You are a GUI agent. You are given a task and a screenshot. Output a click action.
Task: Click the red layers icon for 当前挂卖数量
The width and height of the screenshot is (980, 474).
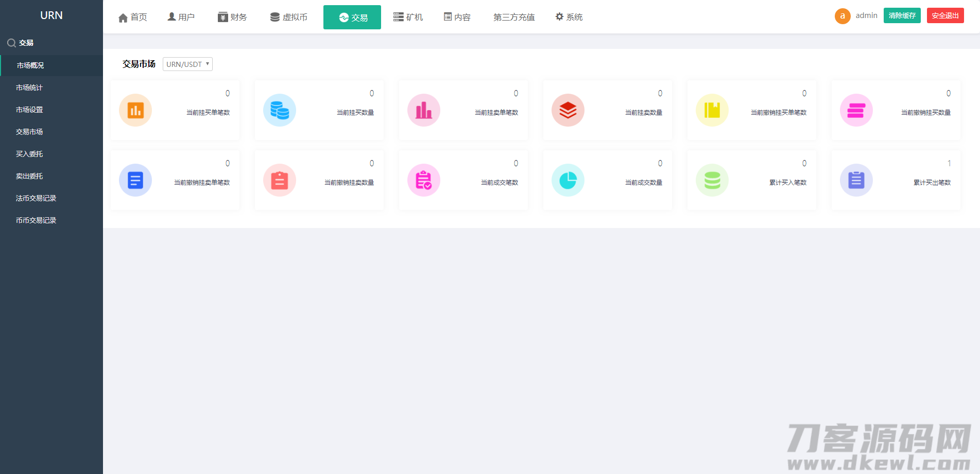click(x=568, y=110)
